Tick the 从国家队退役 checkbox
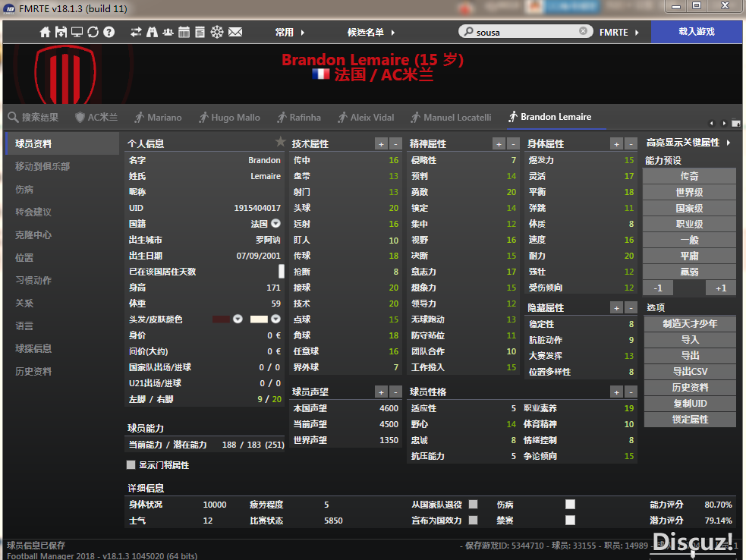 click(474, 505)
